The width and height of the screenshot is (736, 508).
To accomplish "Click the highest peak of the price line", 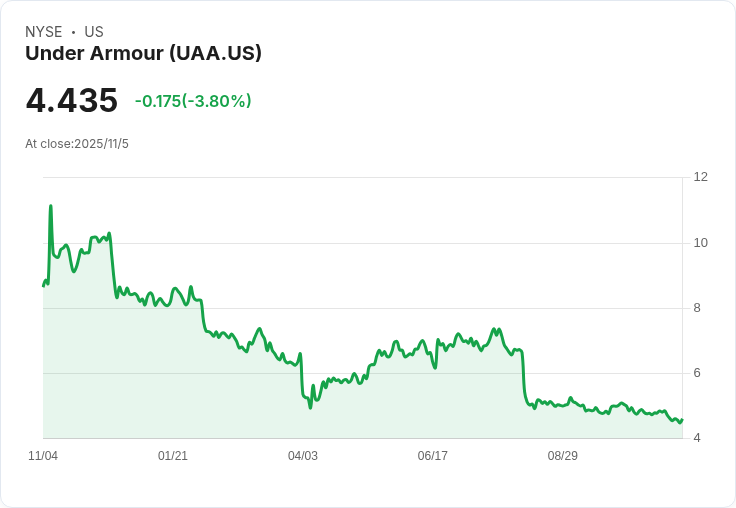I will coord(51,206).
